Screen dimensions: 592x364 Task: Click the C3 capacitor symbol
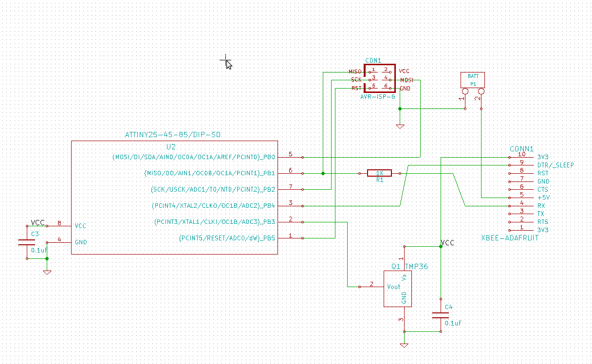(23, 242)
